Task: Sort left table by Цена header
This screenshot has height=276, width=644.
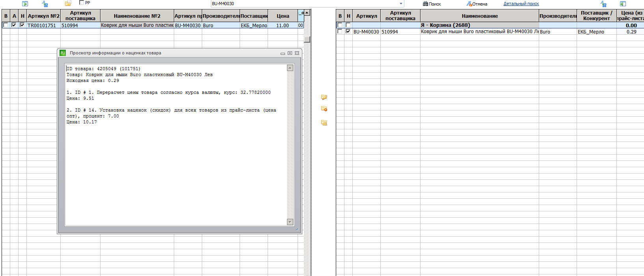Action: pyautogui.click(x=283, y=16)
